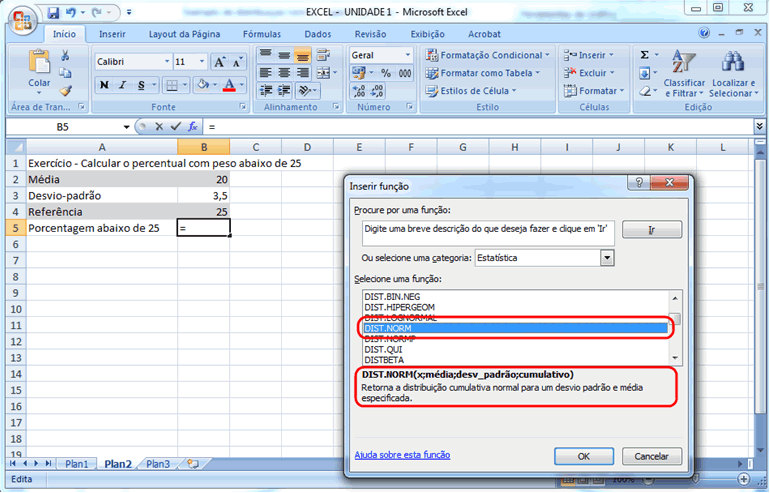The height and width of the screenshot is (493, 770).
Task: Switch to the Plan3 sheet tab
Action: click(157, 464)
